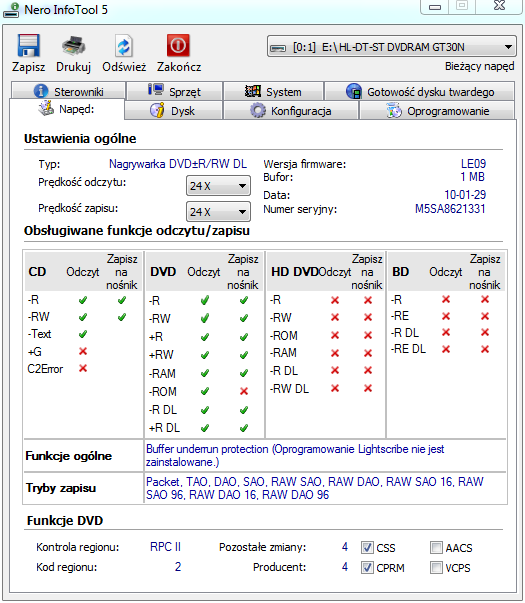Switch to the Dysk tab
Screen dimensions: 525x603
(x=173, y=110)
